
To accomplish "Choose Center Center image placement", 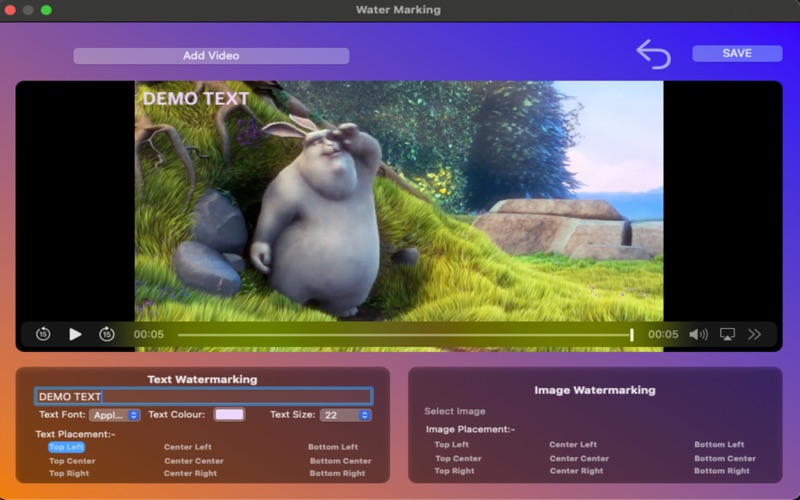I will 579,458.
